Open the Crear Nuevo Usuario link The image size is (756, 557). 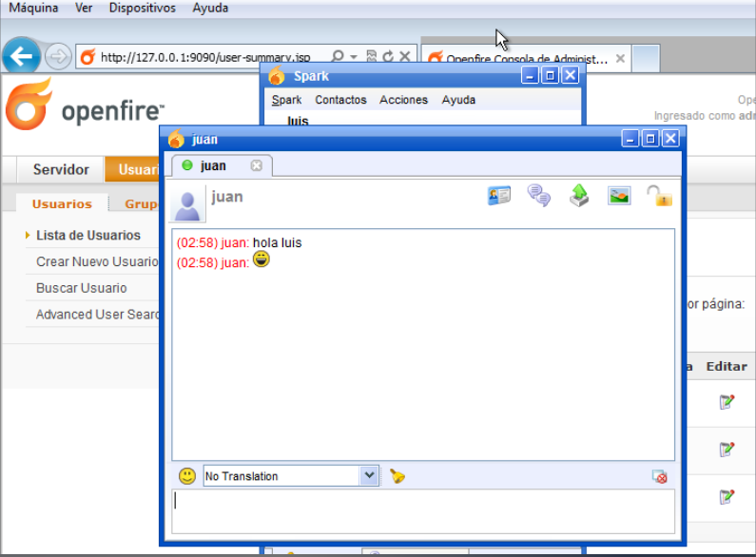[96, 261]
